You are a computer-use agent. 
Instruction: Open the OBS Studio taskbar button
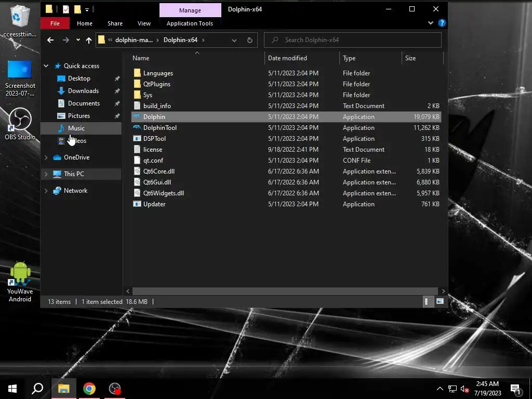(115, 389)
